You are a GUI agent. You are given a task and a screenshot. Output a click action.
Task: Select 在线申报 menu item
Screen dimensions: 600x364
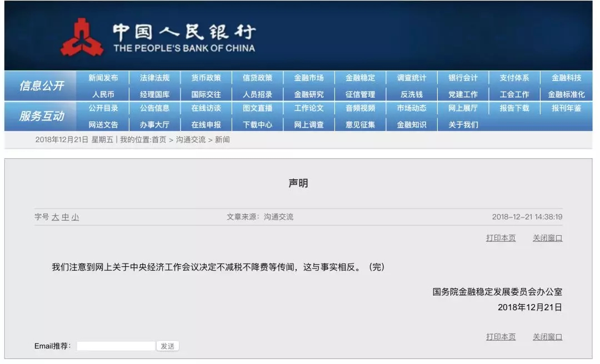[x=206, y=125]
